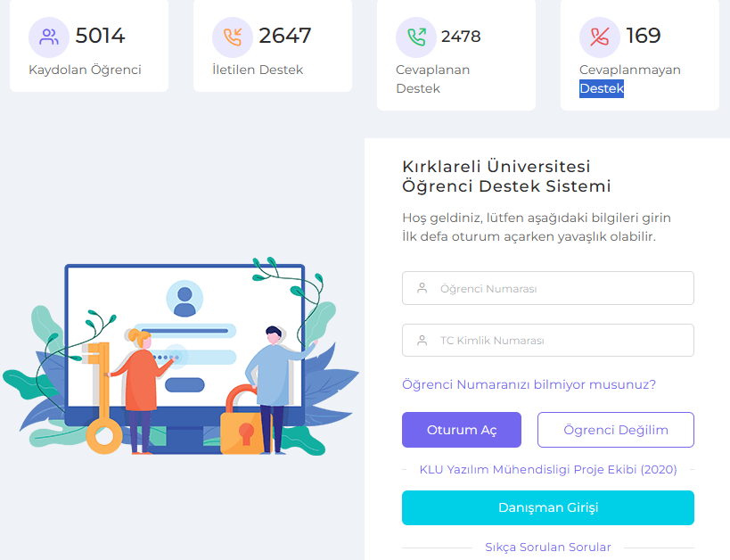The height and width of the screenshot is (560, 730).
Task: Click the user icon in TC Kimlik field
Action: point(422,340)
